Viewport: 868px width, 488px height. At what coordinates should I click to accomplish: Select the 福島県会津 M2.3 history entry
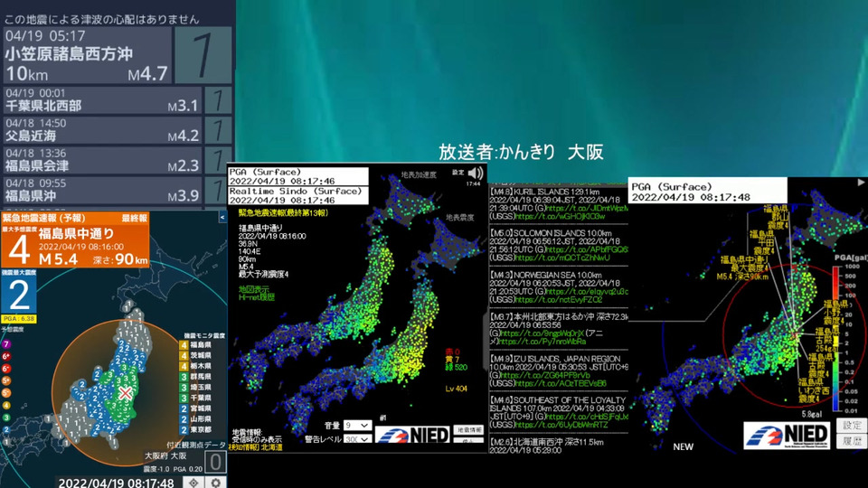[x=102, y=160]
